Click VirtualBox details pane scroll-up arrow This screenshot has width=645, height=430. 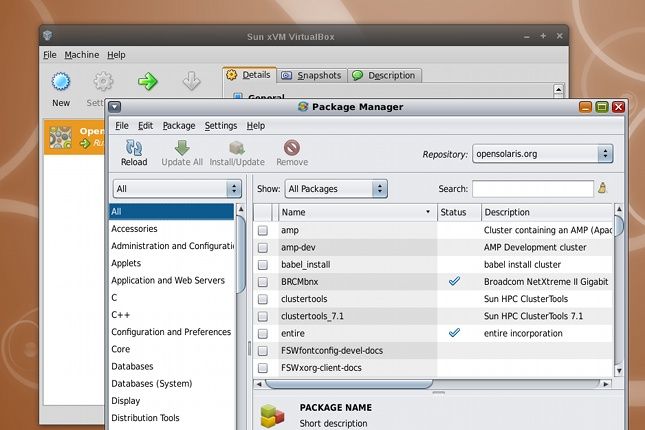(558, 89)
